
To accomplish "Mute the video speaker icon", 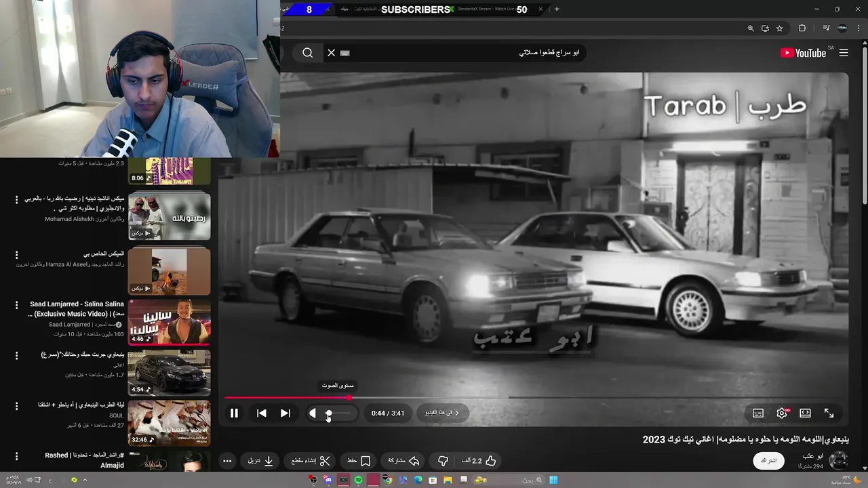I will [x=312, y=413].
